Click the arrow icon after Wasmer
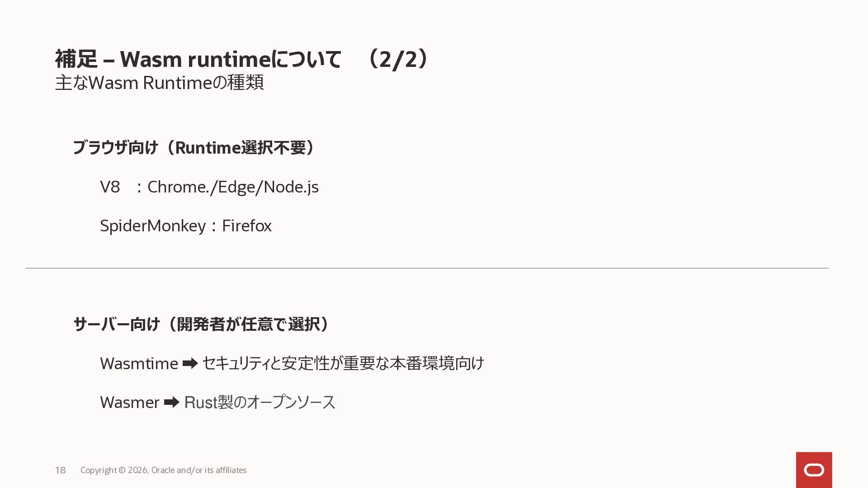 [x=171, y=402]
